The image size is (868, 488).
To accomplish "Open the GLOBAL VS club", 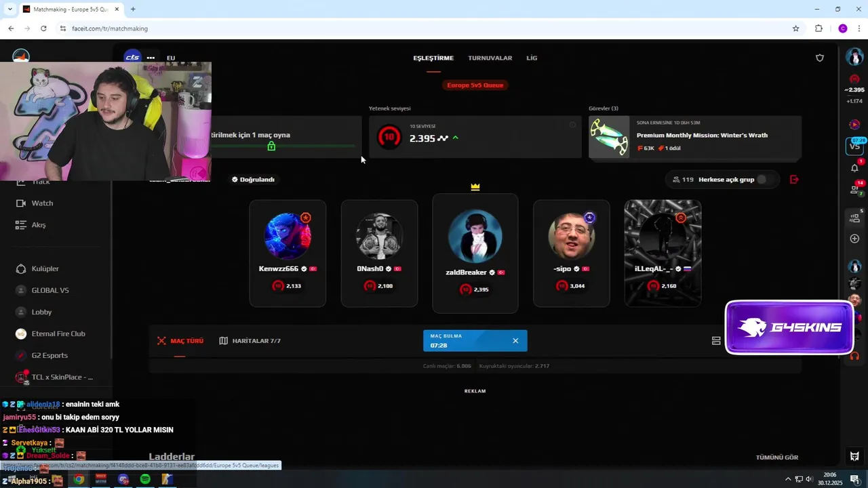I will click(50, 291).
